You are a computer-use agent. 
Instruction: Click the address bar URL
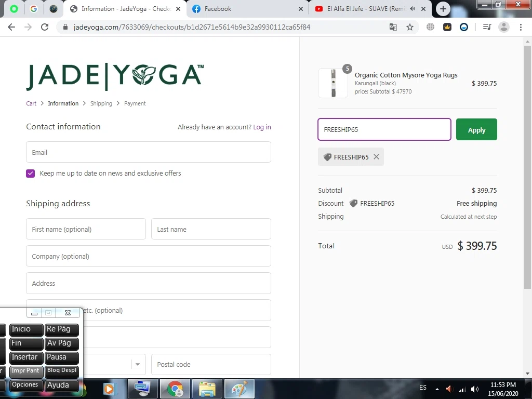coord(192,27)
